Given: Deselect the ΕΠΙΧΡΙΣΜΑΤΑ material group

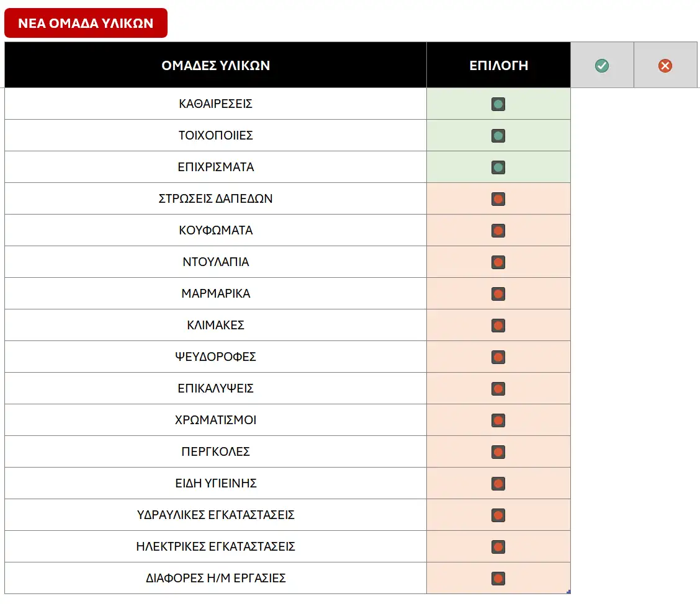Looking at the screenshot, I should coord(498,167).
